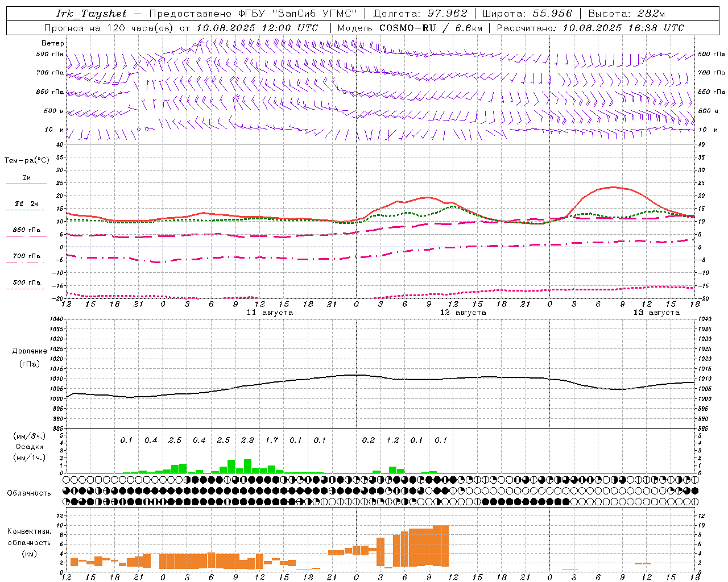Click the Модель COSMO-RU / 6.6км text
The height and width of the screenshot is (582, 728).
[x=410, y=28]
